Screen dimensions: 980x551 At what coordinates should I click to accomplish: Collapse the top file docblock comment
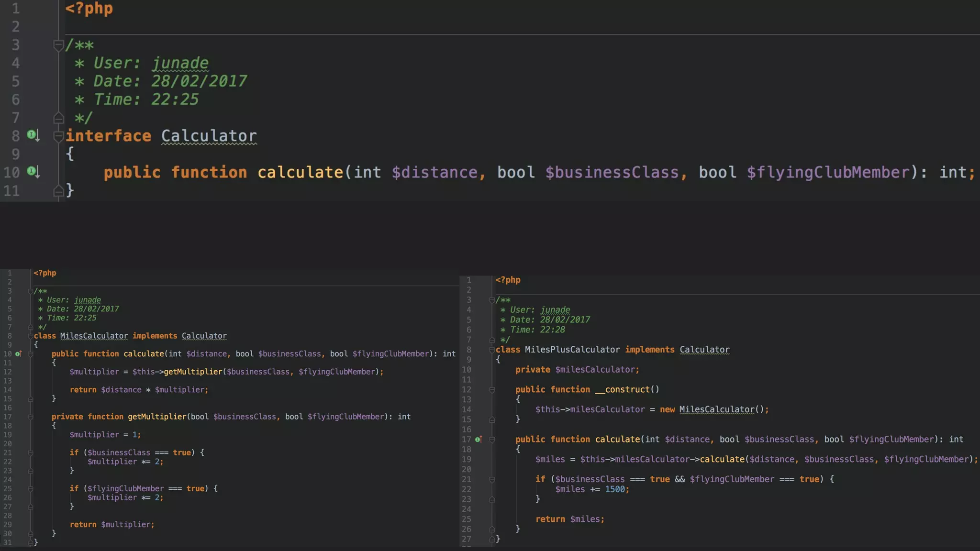pos(58,45)
